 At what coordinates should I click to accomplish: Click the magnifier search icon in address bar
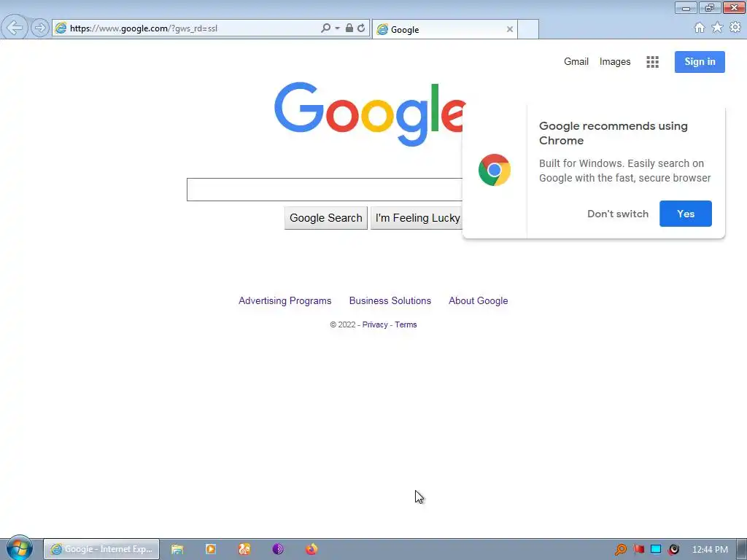point(325,28)
